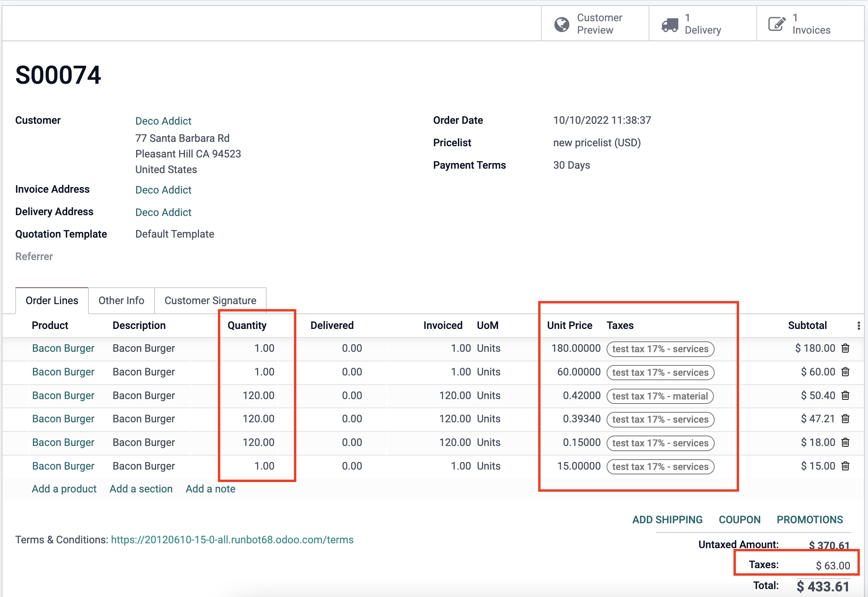Viewport: 868px width, 597px height.
Task: Click the Referrer field label
Action: point(34,256)
